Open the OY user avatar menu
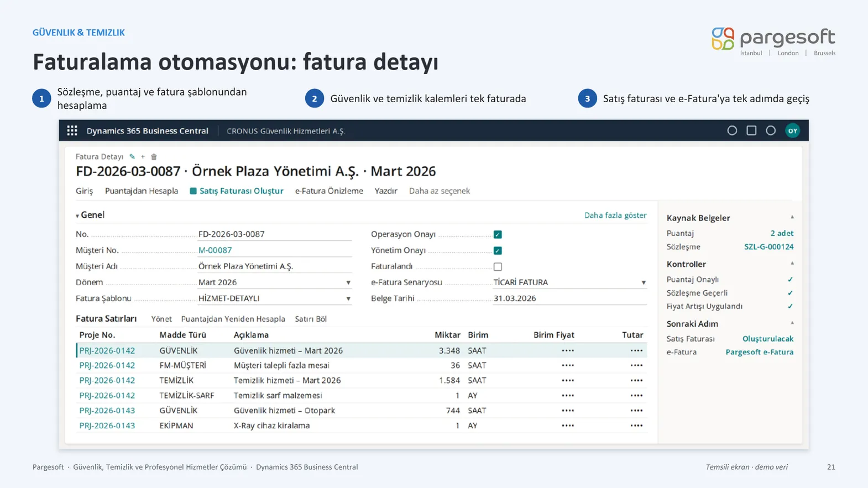 (792, 131)
